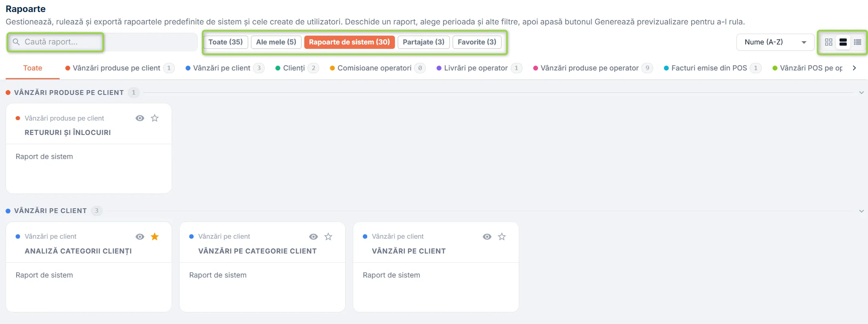Screen dimensions: 868x324
Task: Filter by Toate (35) reports
Action: click(x=226, y=42)
